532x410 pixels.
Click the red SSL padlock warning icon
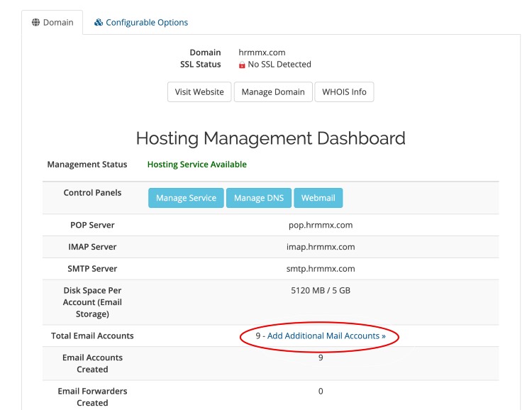point(242,65)
